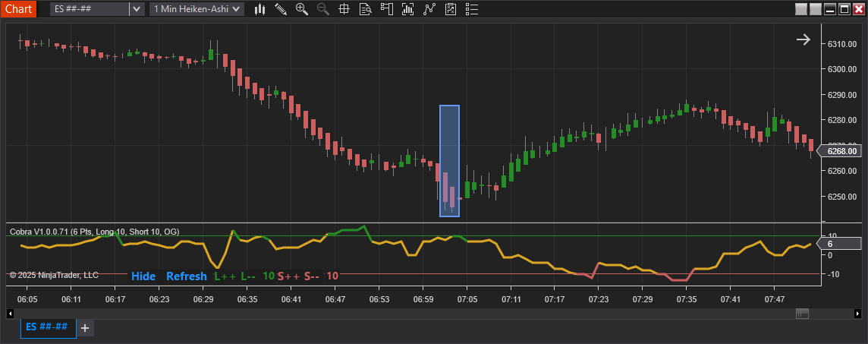Click the horizontal scrollbar left arrow
This screenshot has height=344, width=868.
(10, 314)
